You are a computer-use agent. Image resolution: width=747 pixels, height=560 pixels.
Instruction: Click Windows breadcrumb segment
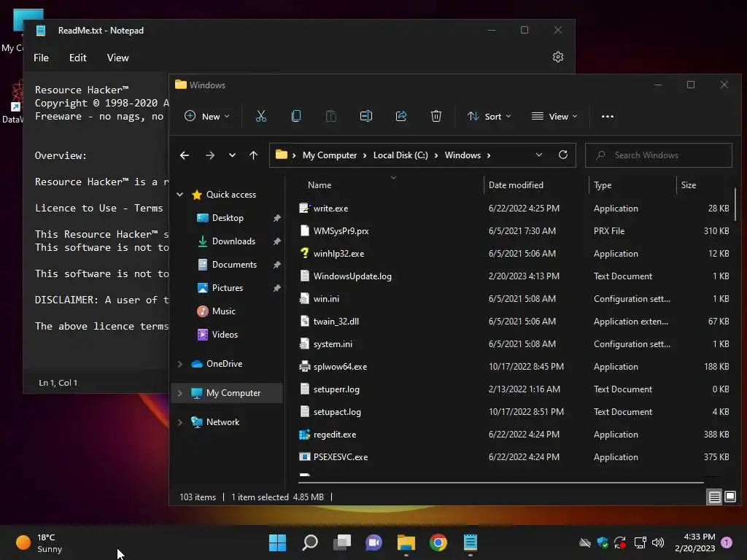tap(462, 155)
